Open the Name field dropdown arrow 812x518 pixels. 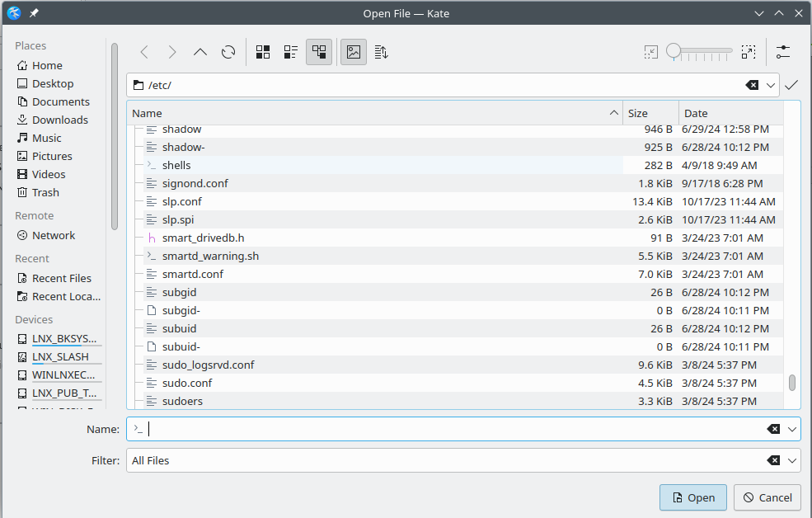[792, 429]
